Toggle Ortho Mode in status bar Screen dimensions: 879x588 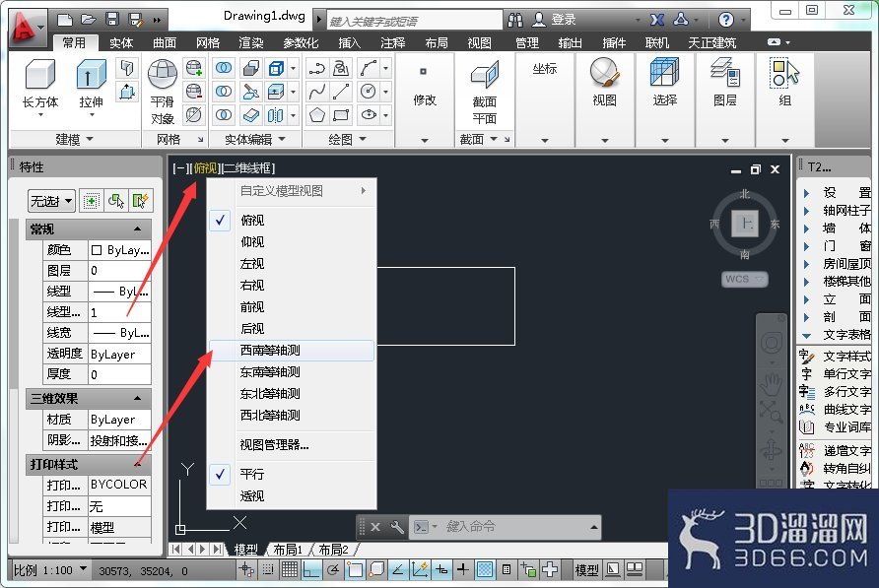(x=311, y=570)
